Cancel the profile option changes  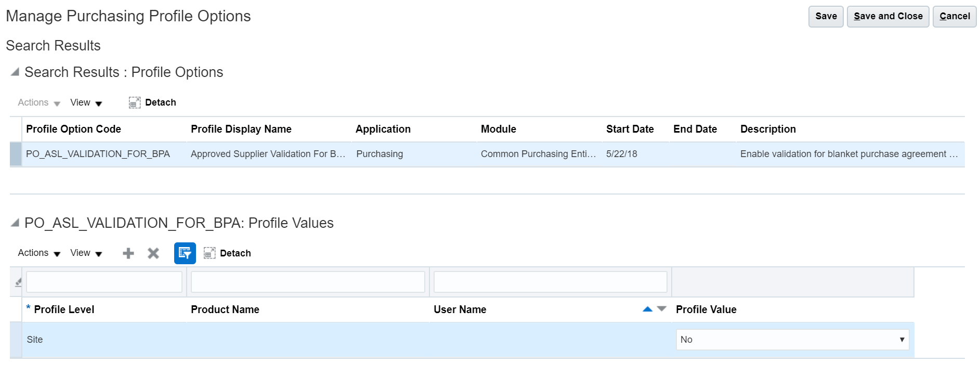pos(955,16)
